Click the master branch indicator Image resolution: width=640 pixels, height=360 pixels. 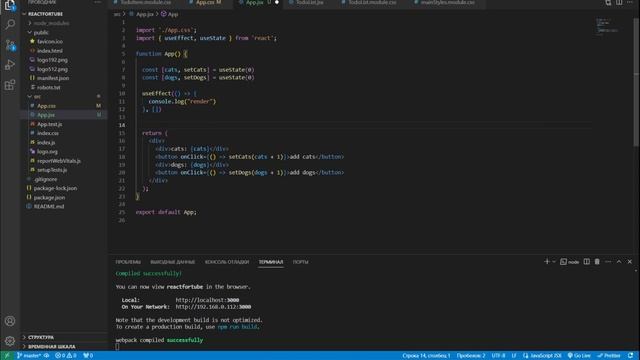(x=29, y=356)
